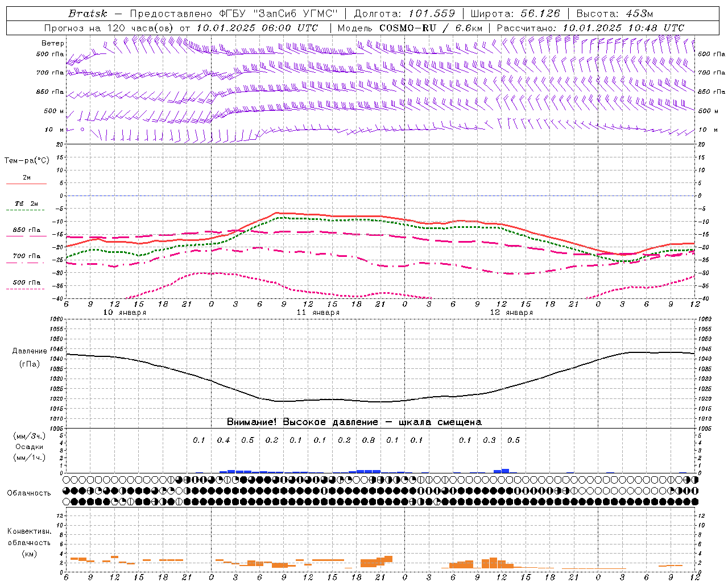Click the Рассчитано: 10.01.2025 10:48 UTC timestamp
The height and width of the screenshot is (582, 728).
(x=590, y=28)
